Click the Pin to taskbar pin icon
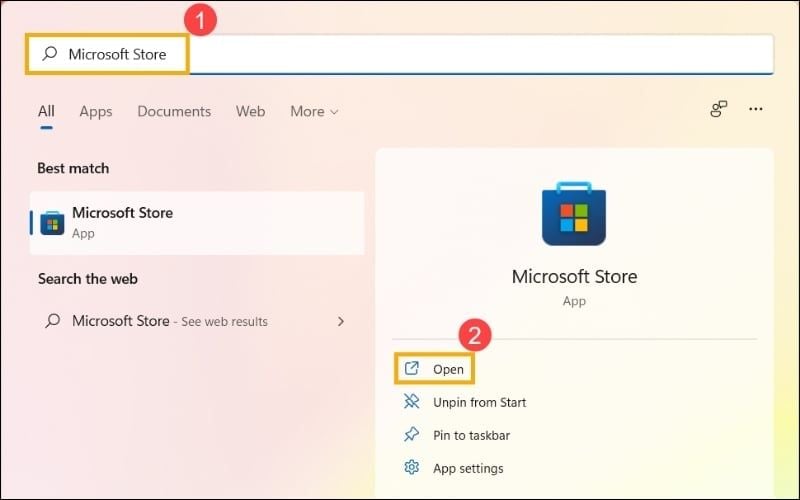This screenshot has height=500, width=800. (411, 435)
